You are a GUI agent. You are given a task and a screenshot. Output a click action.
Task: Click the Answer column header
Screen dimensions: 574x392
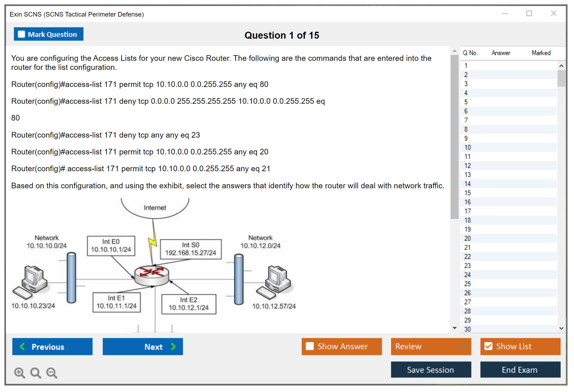tap(501, 53)
